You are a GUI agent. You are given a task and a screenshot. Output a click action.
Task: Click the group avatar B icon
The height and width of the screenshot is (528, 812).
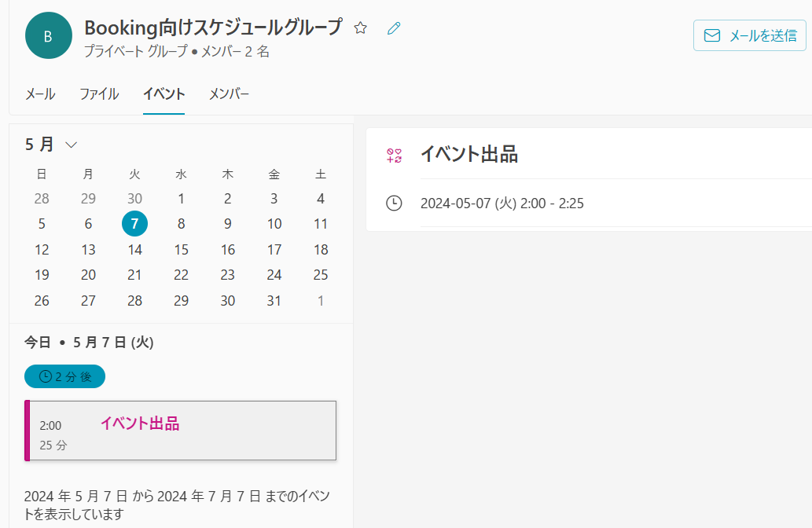point(48,35)
